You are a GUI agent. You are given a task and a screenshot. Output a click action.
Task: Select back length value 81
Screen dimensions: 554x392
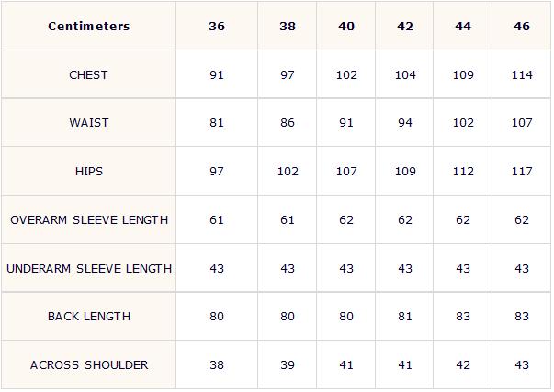point(405,317)
